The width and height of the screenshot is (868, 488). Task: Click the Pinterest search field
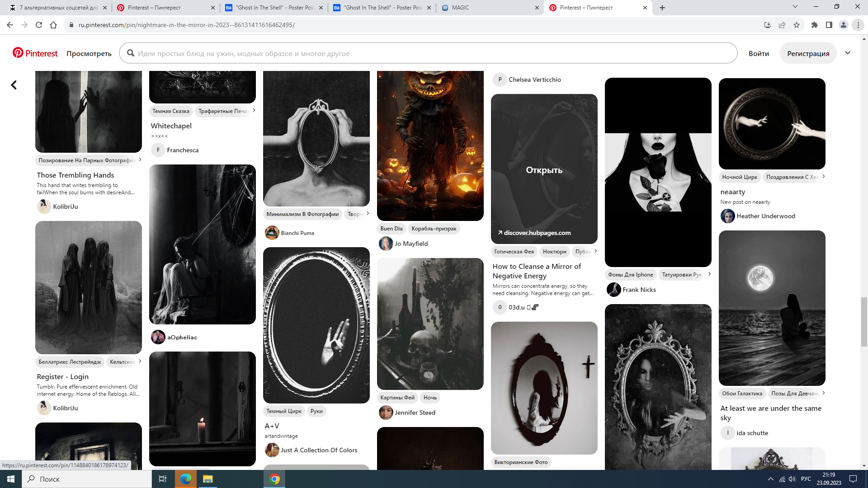(x=428, y=53)
